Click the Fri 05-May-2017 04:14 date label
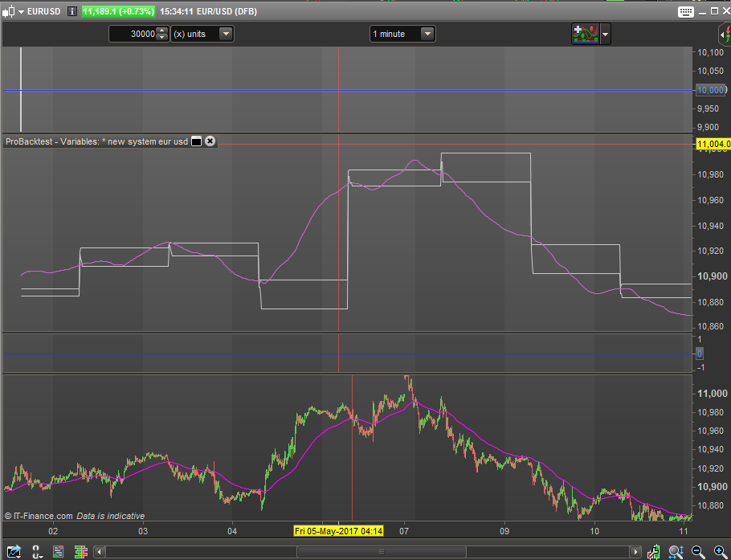This screenshot has width=731, height=560. (338, 530)
